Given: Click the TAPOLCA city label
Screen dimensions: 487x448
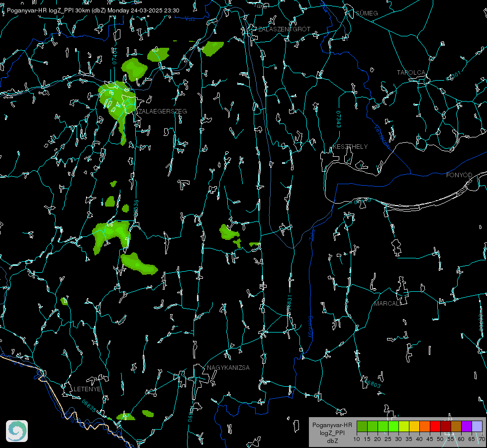Looking at the screenshot, I should tap(411, 73).
